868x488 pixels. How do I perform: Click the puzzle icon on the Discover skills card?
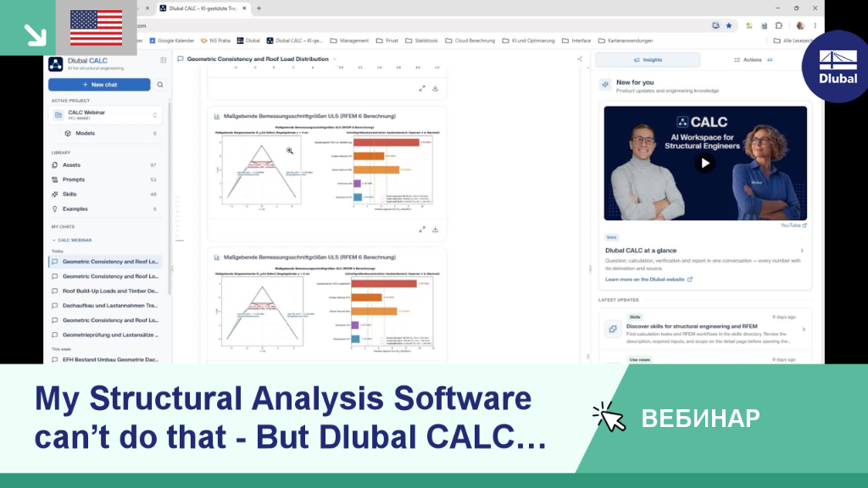pos(613,330)
